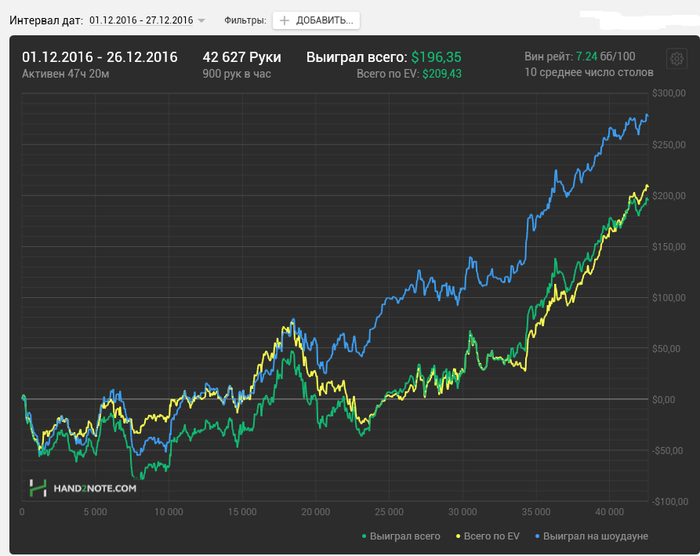Click the $209,43 EV total value

(442, 74)
